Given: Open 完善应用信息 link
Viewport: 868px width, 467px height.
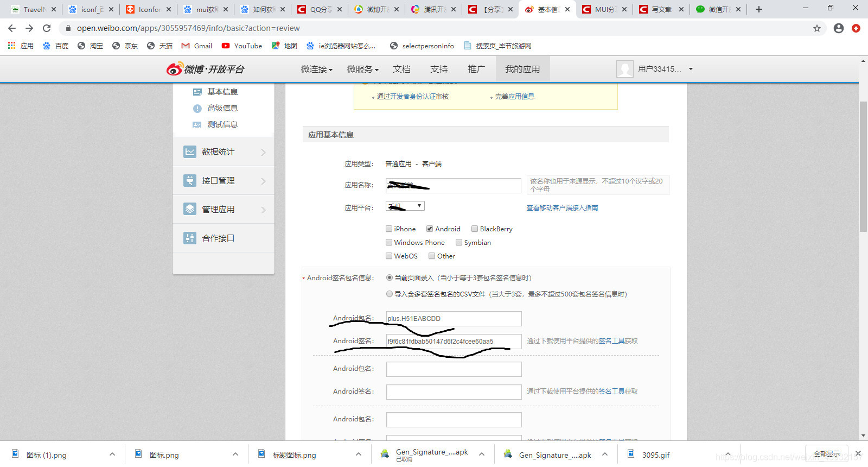Looking at the screenshot, I should 515,97.
